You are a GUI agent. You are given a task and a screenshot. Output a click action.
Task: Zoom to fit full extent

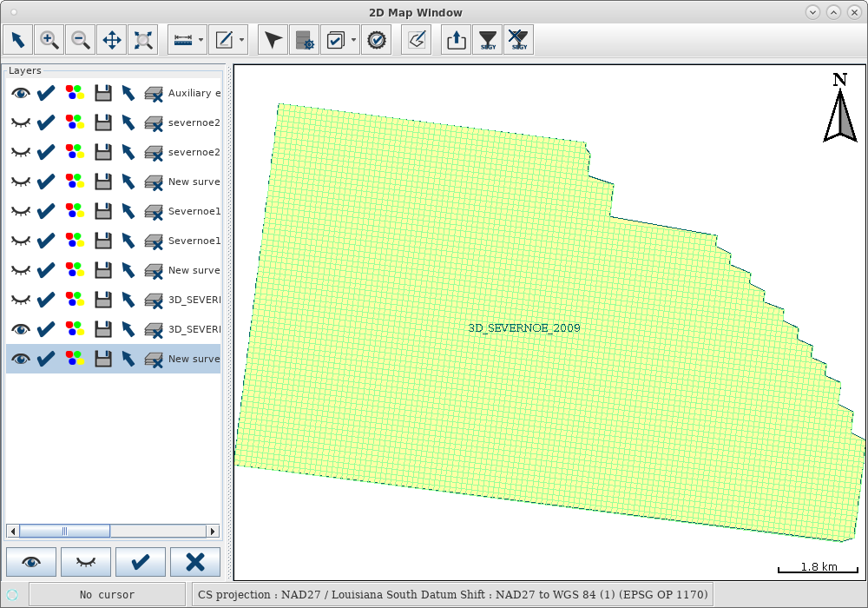coord(143,40)
